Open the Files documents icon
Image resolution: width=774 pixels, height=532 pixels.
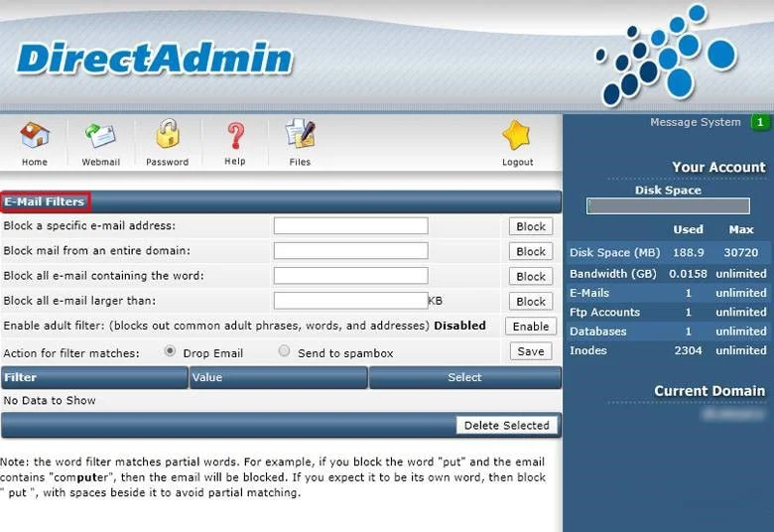[300, 133]
